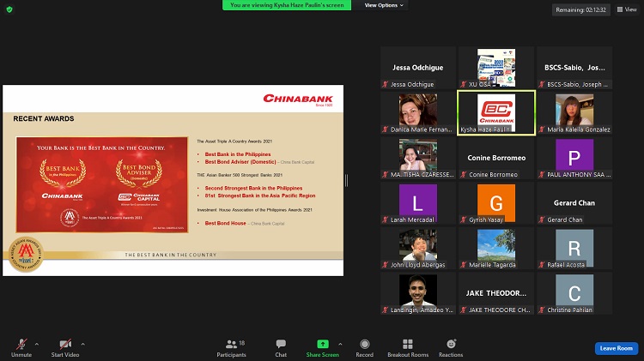Select Gerard Chan participant tile
Image resolution: width=644 pixels, height=361 pixels.
coord(574,203)
